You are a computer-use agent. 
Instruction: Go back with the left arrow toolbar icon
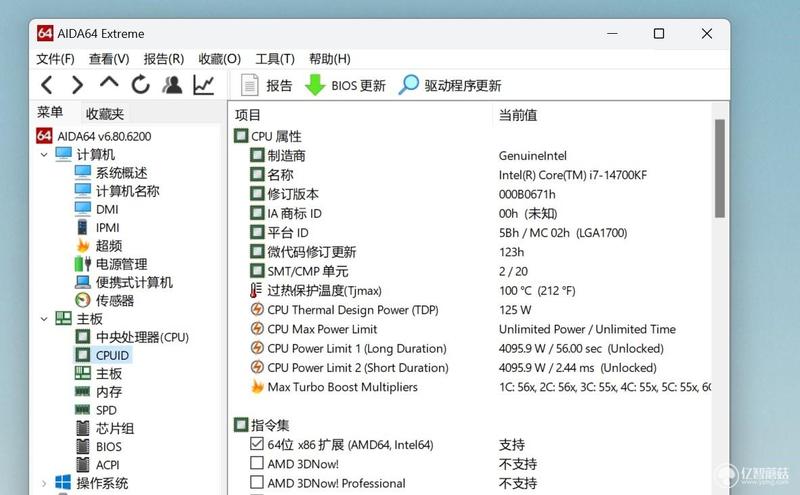coord(47,85)
